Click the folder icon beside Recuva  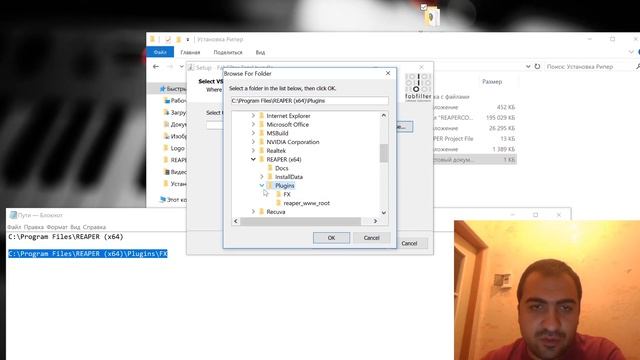262,211
